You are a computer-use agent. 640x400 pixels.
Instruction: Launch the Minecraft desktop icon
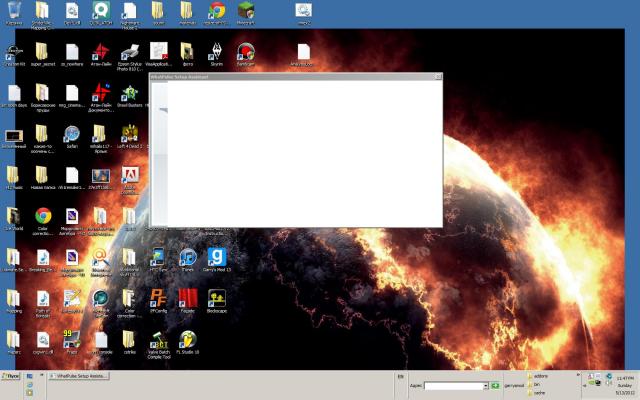click(x=245, y=10)
